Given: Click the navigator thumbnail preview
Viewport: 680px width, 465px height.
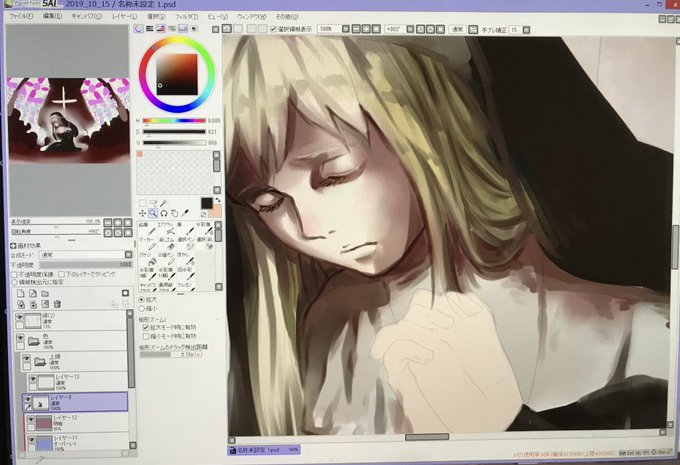Looking at the screenshot, I should [x=69, y=120].
